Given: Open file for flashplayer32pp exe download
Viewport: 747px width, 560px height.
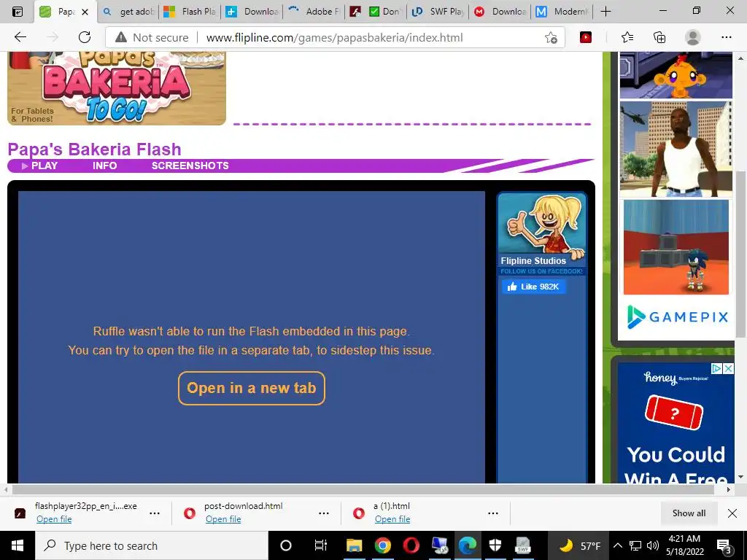Looking at the screenshot, I should click(x=54, y=519).
